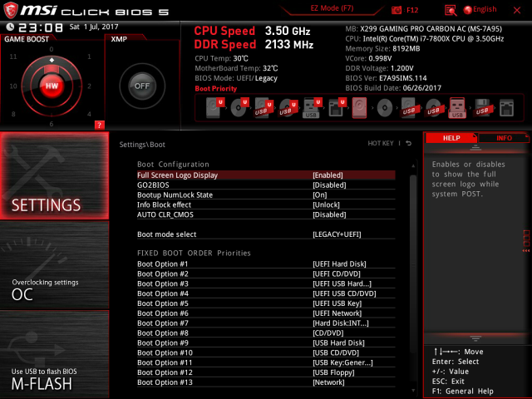Open the M-FLASH section

[54, 354]
